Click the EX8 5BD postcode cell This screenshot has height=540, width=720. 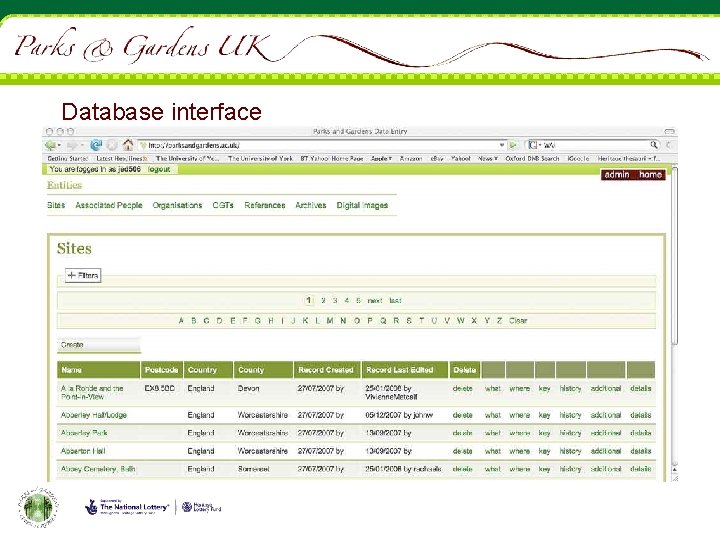[159, 388]
